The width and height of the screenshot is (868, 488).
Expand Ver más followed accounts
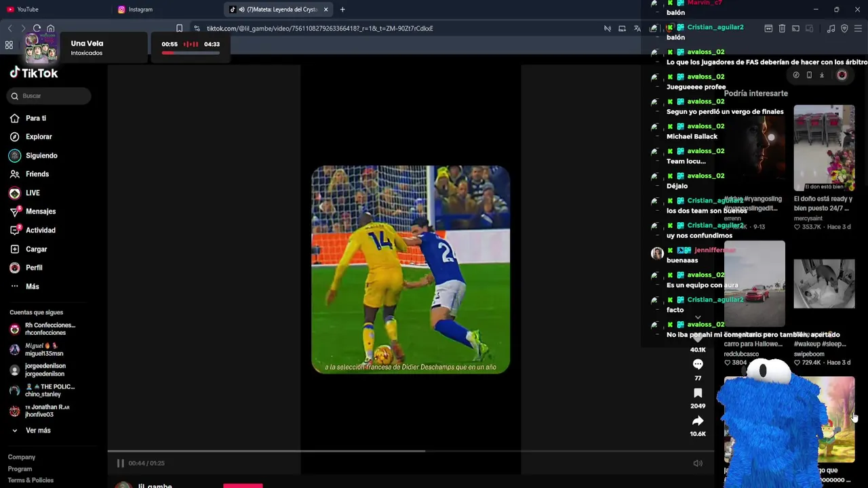pos(38,430)
